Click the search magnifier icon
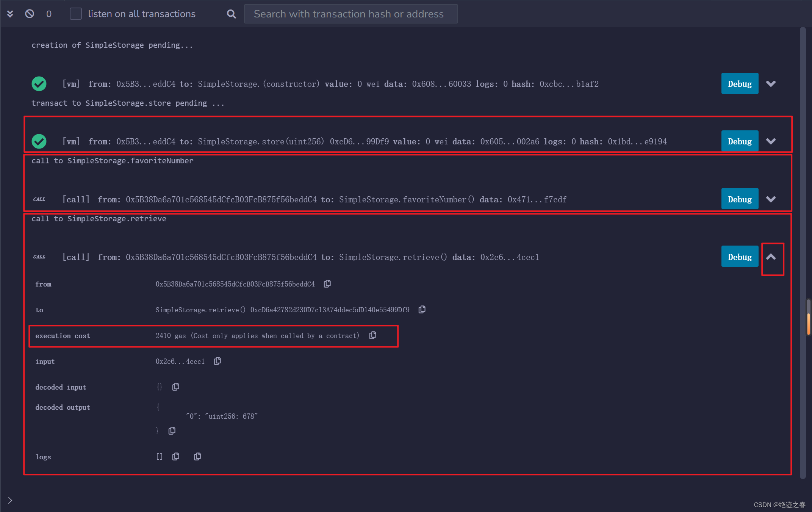 pos(231,14)
